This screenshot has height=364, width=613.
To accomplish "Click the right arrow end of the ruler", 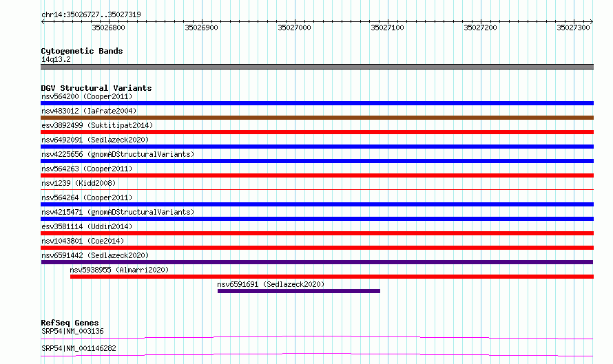I will click(x=592, y=21).
